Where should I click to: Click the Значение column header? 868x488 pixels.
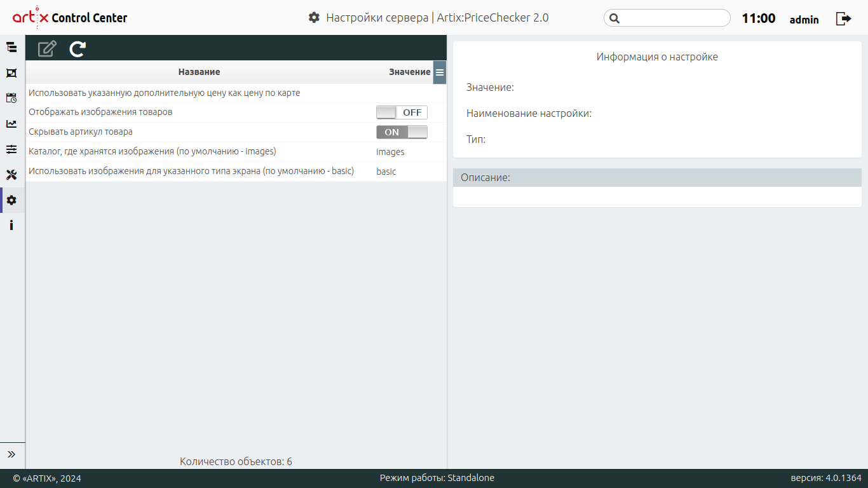[x=409, y=72]
